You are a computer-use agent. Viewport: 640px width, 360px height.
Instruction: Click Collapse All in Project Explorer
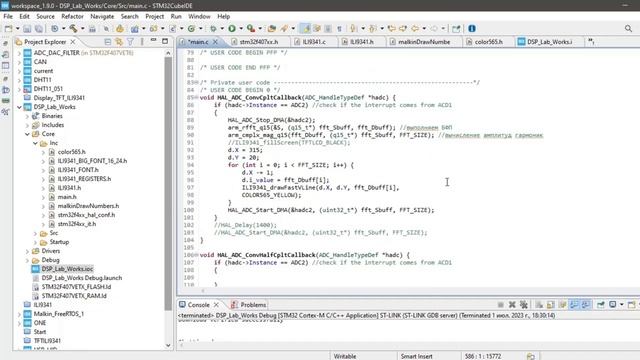[108, 42]
